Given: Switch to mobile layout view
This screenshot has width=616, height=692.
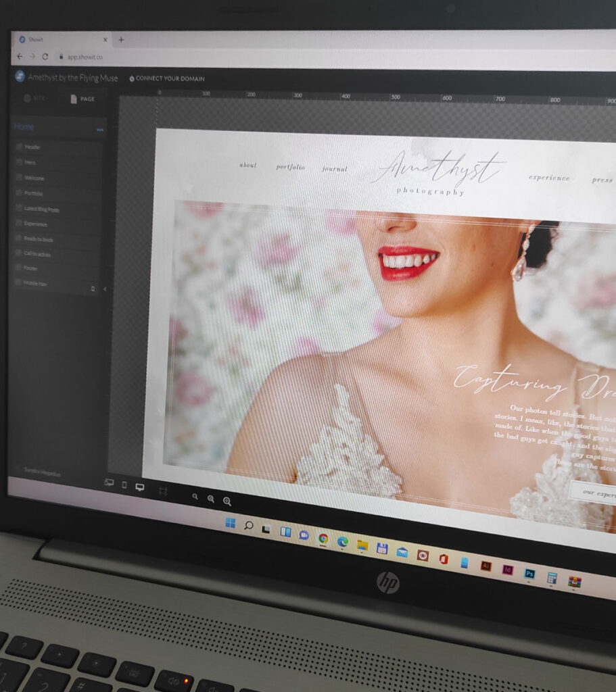Looking at the screenshot, I should point(124,485).
